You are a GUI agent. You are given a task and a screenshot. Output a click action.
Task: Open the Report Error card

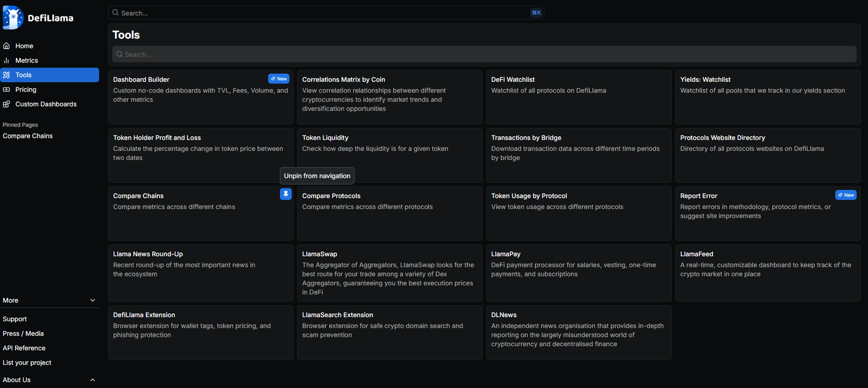tap(768, 214)
